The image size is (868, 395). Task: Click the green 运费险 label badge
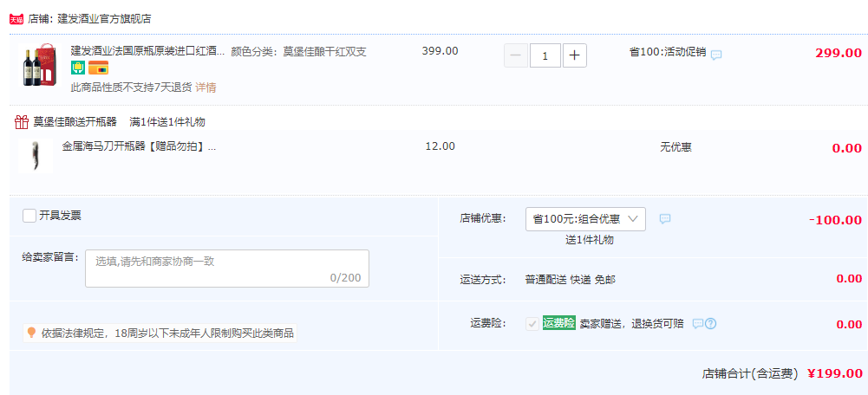point(559,323)
